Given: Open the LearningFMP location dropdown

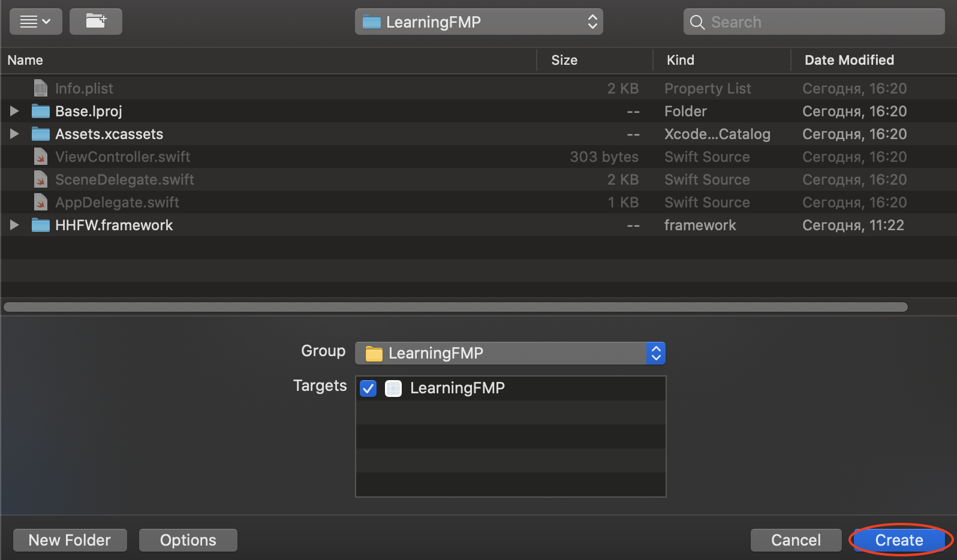Looking at the screenshot, I should [x=478, y=22].
